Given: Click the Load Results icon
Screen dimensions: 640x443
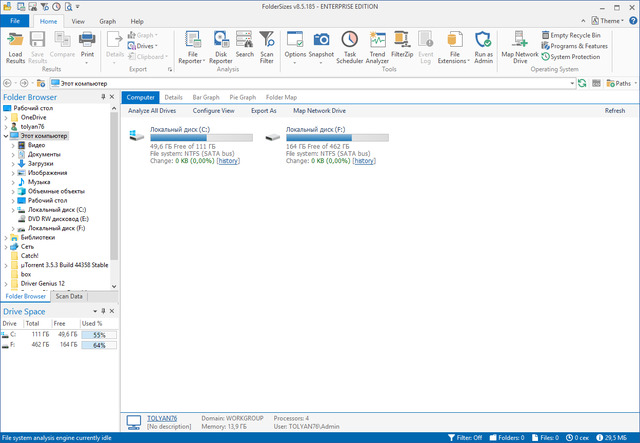Looking at the screenshot, I should point(15,41).
